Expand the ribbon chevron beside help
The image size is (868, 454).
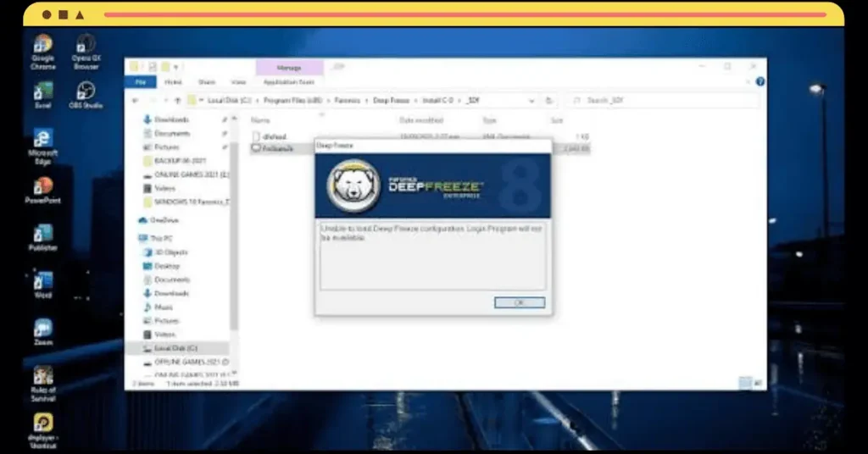tap(748, 82)
